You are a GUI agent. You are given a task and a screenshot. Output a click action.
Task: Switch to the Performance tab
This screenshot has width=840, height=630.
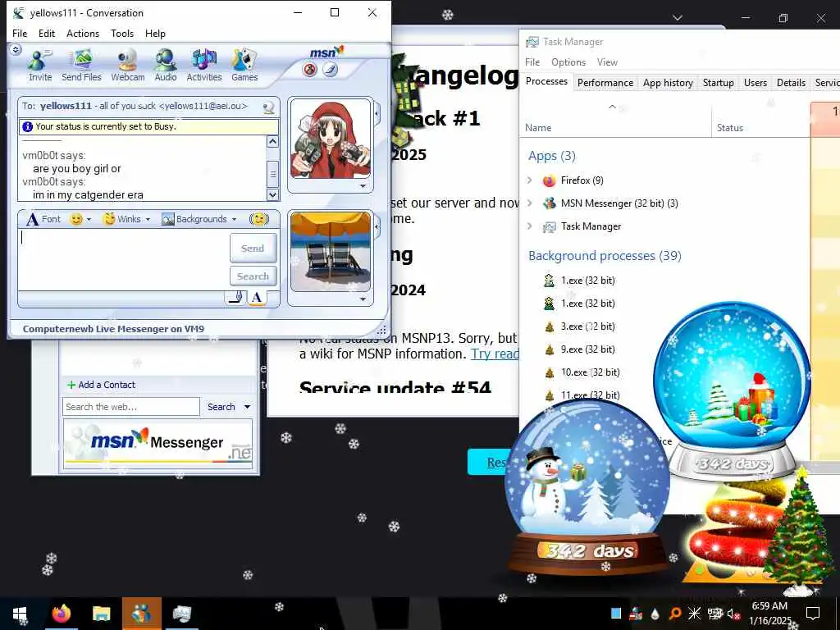(605, 83)
